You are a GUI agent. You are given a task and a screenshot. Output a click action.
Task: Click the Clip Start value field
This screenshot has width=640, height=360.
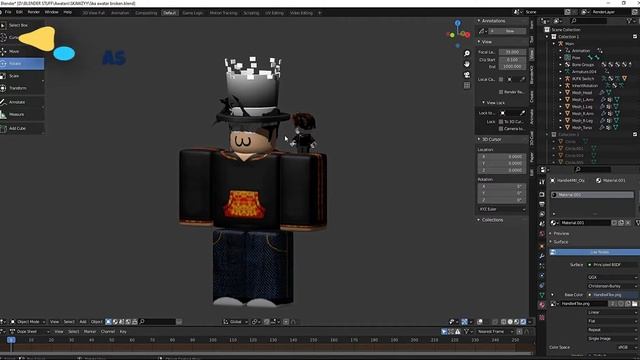[513, 60]
